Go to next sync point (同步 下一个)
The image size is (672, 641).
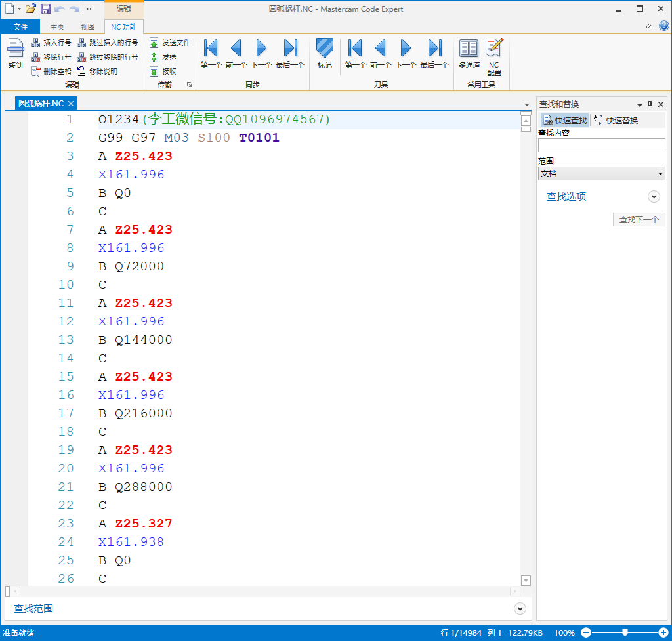click(261, 54)
